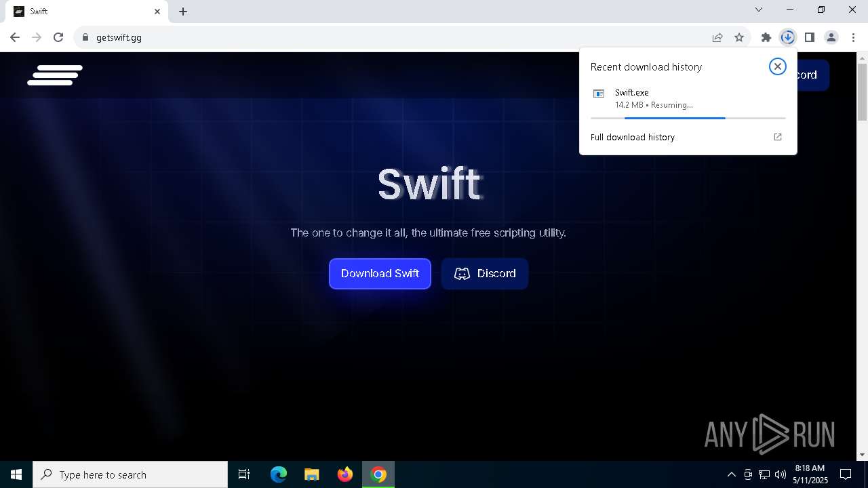
Task: Click the page vertical scrollbar thumb
Action: coord(862,93)
